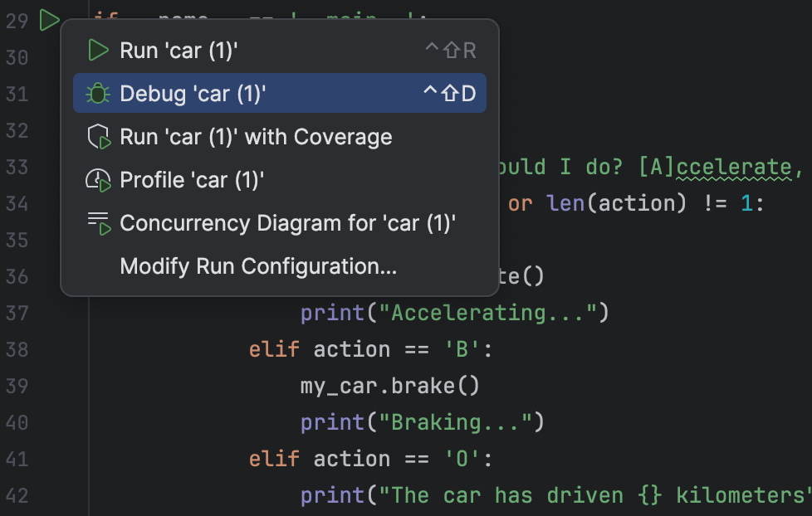Click the Concurrency Diagram icon

point(97,223)
